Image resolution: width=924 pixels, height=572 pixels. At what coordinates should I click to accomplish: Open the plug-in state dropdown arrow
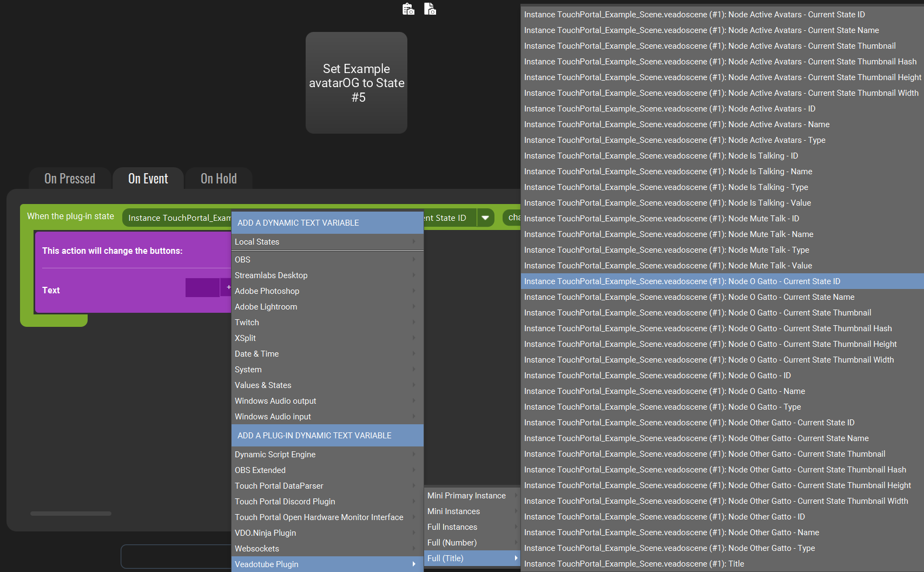(485, 218)
